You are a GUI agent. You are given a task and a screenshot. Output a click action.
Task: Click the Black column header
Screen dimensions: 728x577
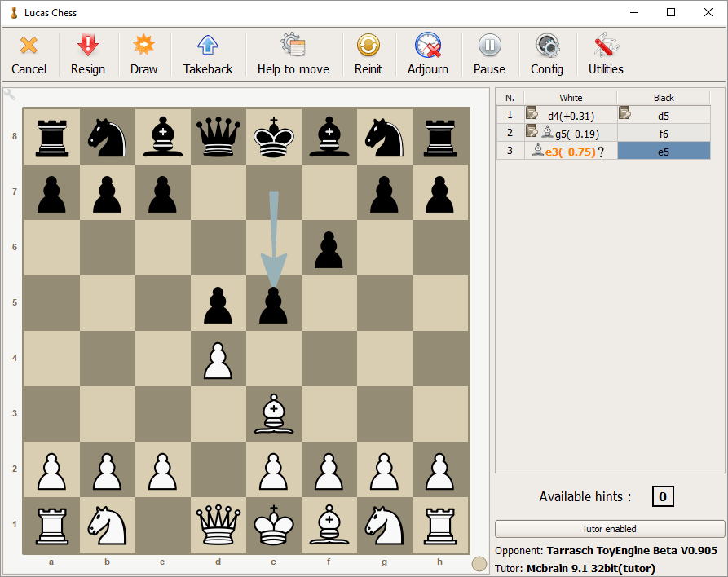[x=664, y=98]
